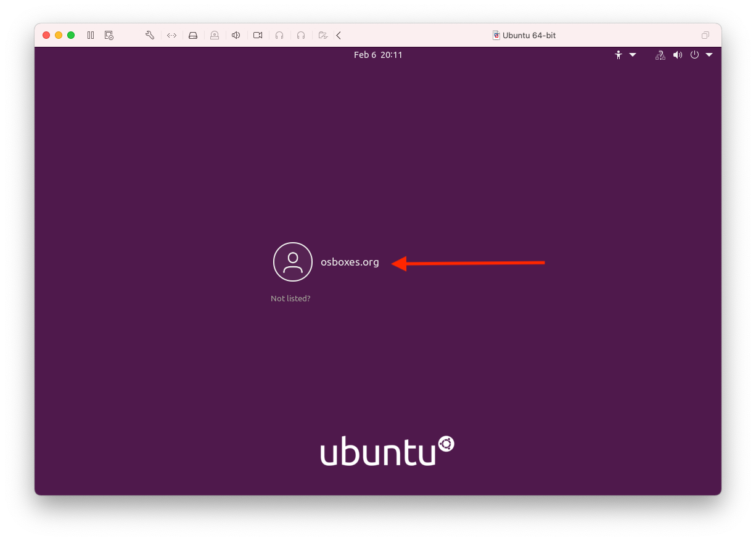The image size is (756, 541).
Task: Click the Ubuntu volume icon in top bar
Action: click(x=678, y=55)
